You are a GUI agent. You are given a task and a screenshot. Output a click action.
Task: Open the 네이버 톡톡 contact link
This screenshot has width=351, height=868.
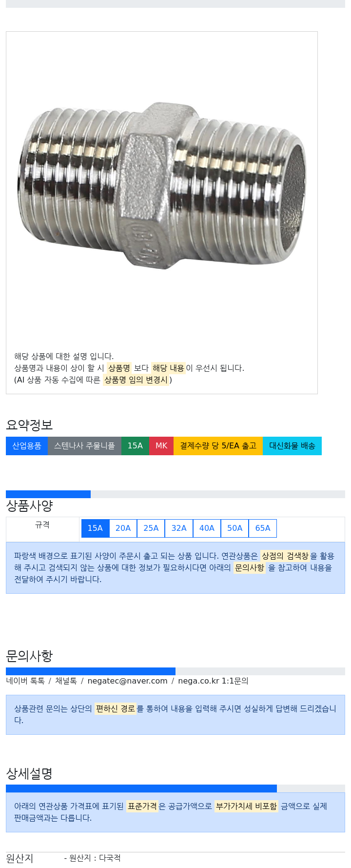[25, 681]
